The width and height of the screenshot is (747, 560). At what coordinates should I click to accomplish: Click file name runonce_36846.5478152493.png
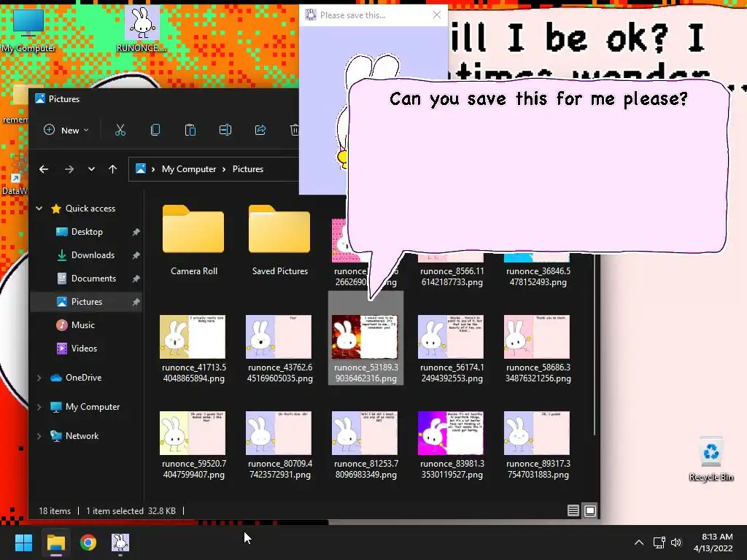point(538,276)
